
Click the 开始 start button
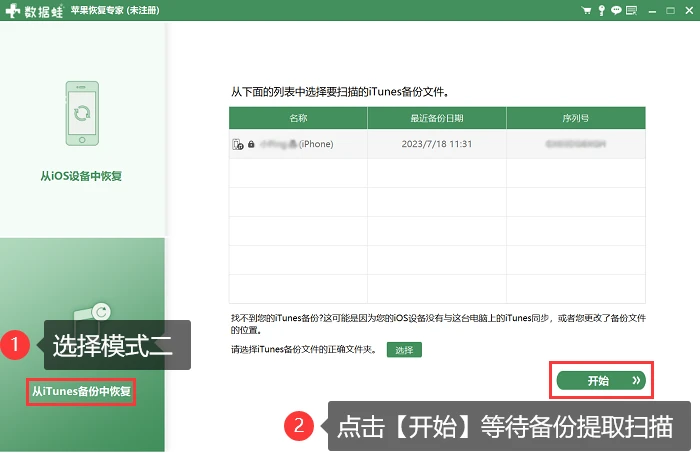(x=601, y=381)
